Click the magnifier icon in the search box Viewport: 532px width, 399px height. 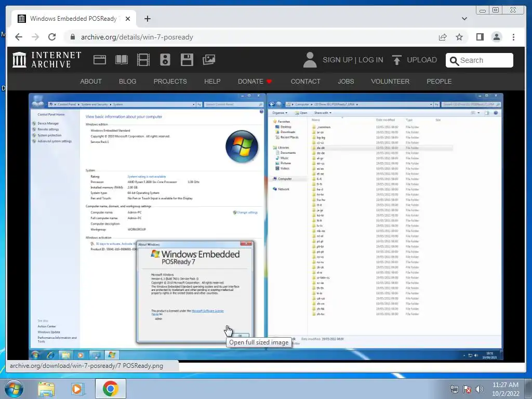pos(454,61)
